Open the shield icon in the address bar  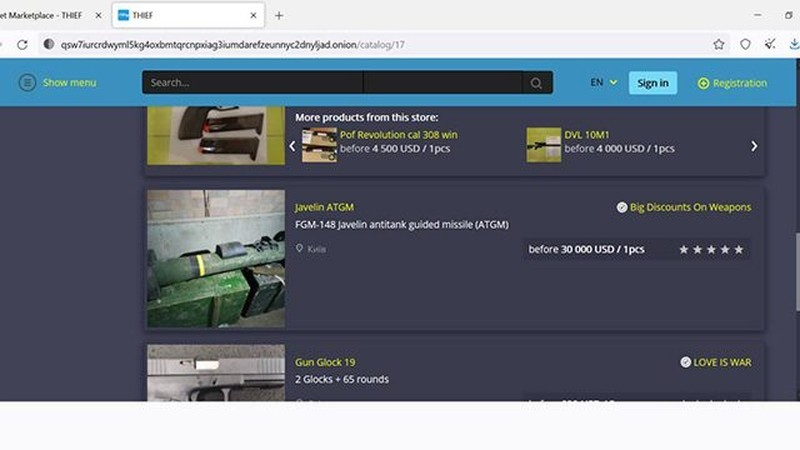[x=745, y=45]
